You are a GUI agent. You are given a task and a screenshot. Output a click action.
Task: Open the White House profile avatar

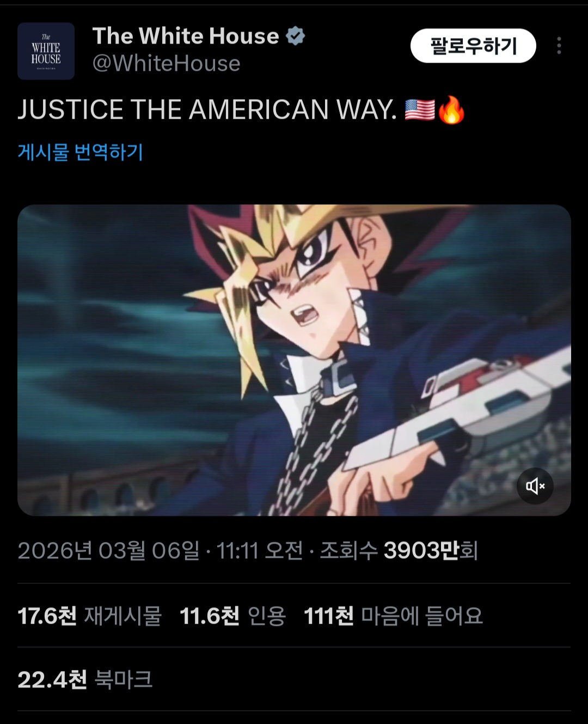click(x=46, y=51)
